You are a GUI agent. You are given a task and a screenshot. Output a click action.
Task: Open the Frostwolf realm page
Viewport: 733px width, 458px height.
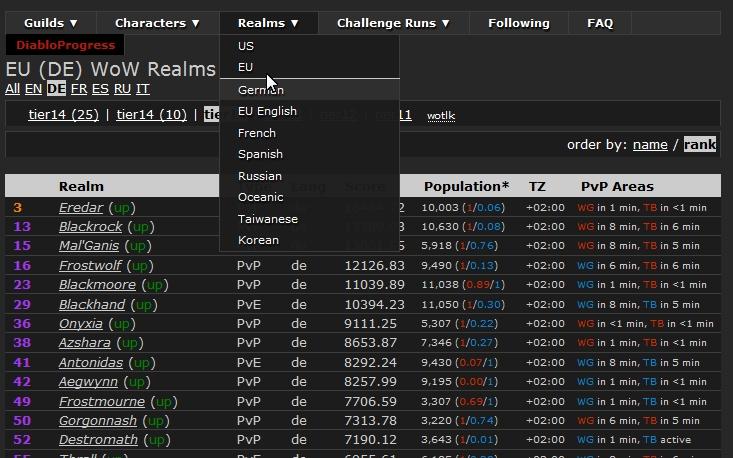(x=90, y=266)
